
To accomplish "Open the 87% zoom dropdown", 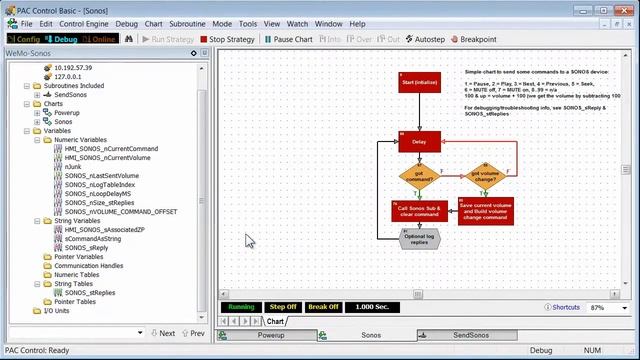I will tap(624, 308).
